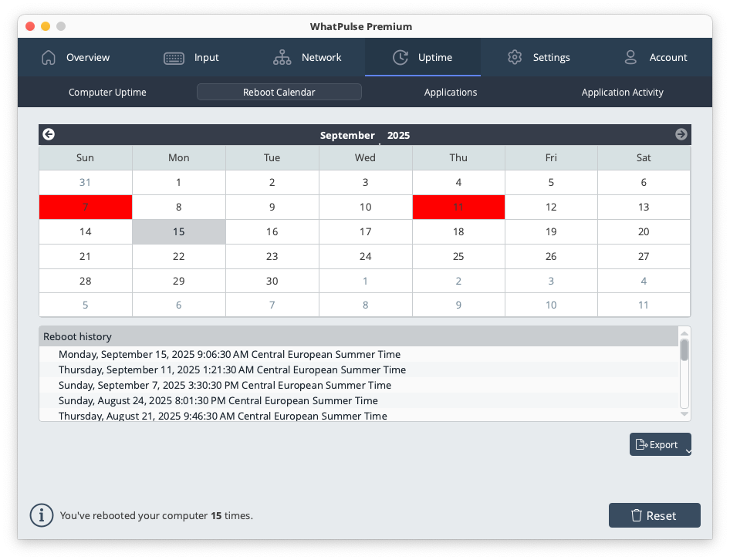
Task: Switch to the Computer Uptime tab
Action: [107, 92]
